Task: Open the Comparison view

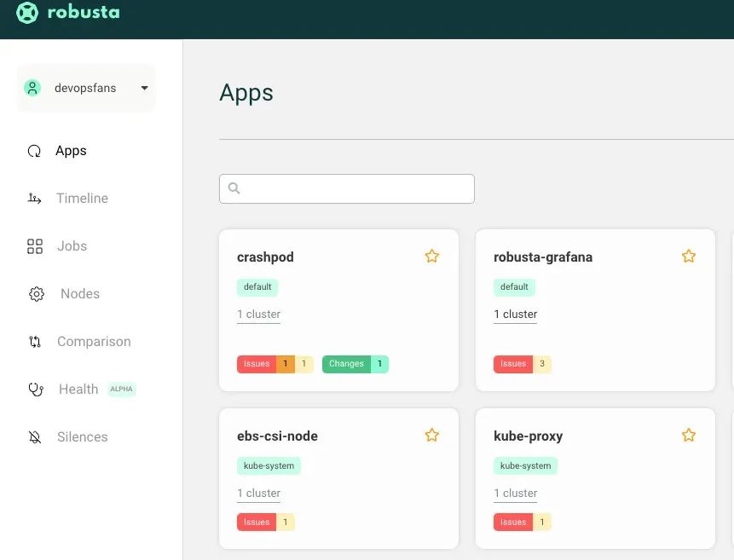Action: click(x=94, y=342)
